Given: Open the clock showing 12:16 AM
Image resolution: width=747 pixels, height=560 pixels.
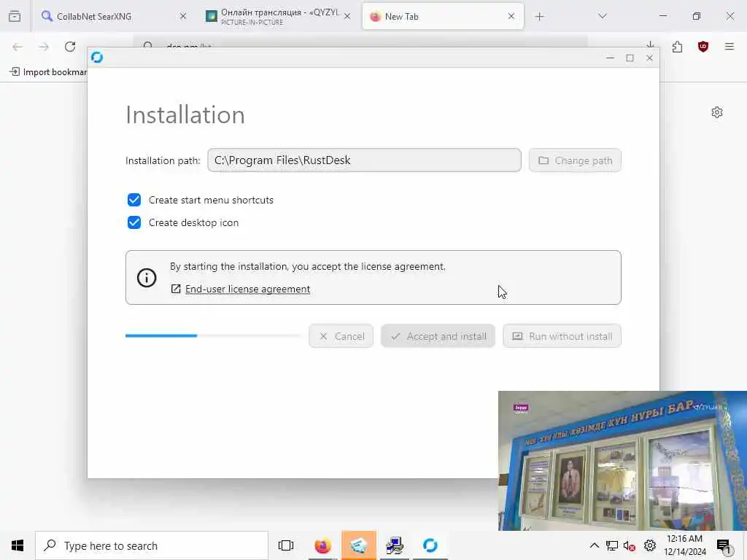Looking at the screenshot, I should pyautogui.click(x=684, y=545).
